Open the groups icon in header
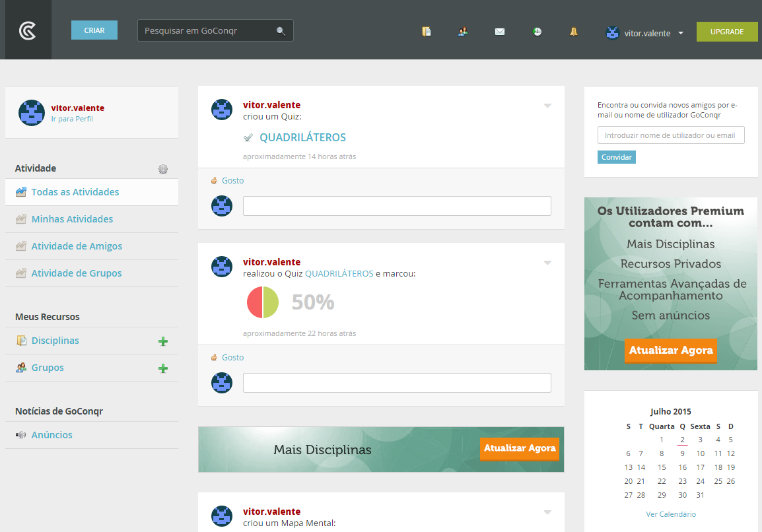The image size is (762, 532). click(x=463, y=32)
